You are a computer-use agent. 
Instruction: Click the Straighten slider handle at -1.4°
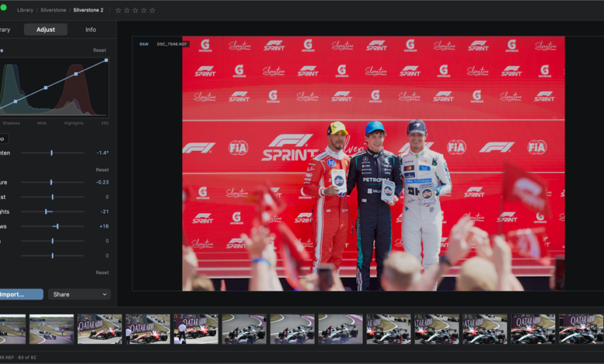tap(52, 153)
